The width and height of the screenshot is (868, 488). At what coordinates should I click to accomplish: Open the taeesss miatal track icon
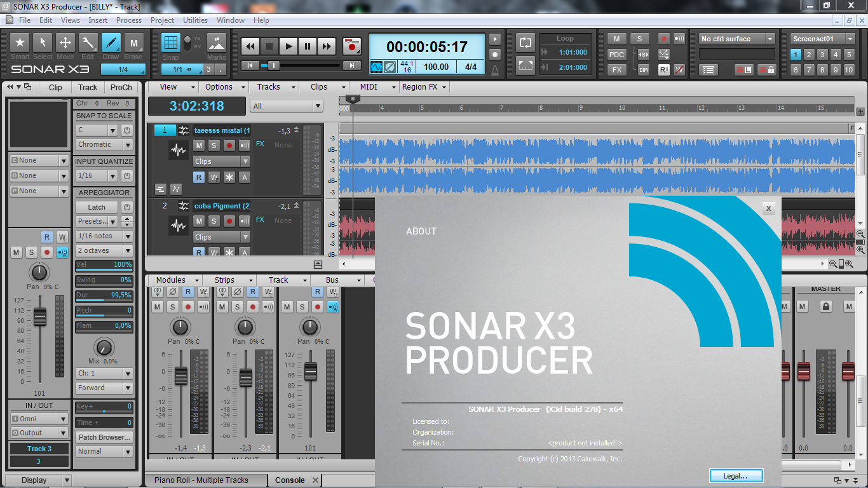[x=179, y=151]
